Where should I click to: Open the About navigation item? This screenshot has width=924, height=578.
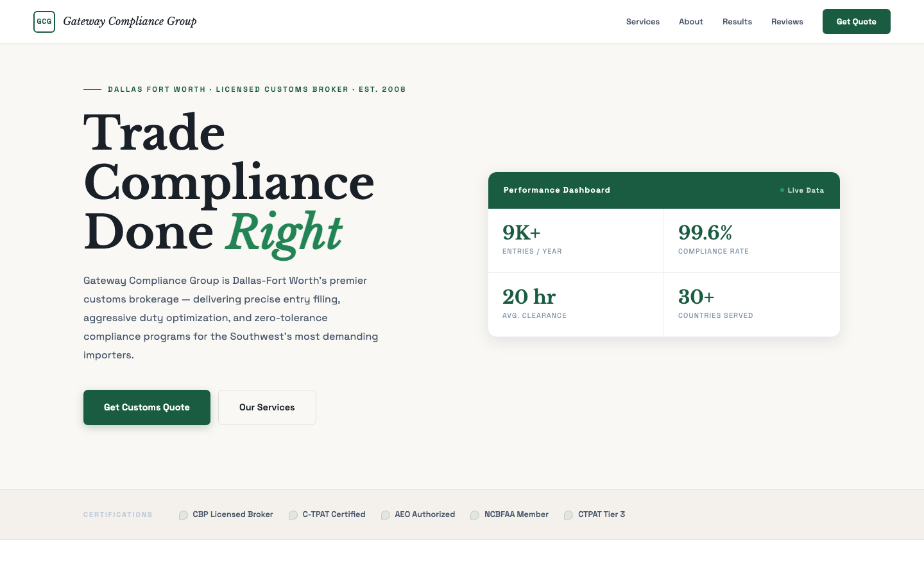691,21
